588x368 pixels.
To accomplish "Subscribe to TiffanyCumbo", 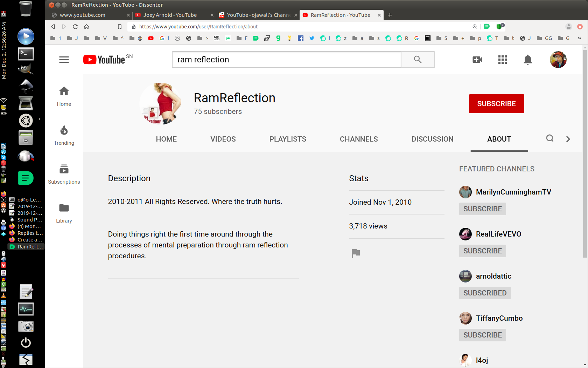I will coord(483,335).
